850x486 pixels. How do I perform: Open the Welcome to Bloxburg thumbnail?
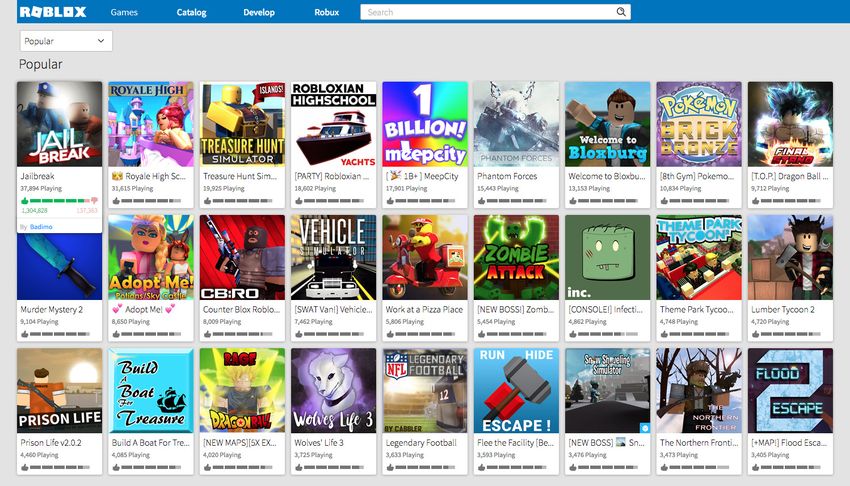[x=608, y=124]
